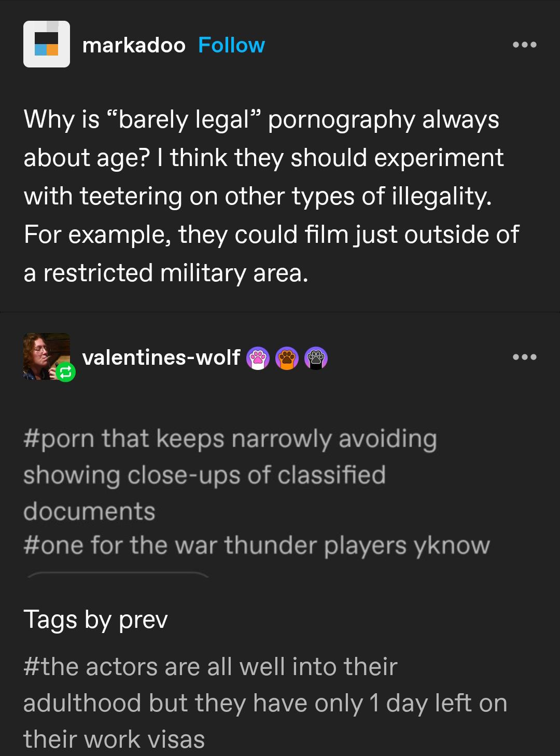560x756 pixels.
Task: Click the green reblog badge icon
Action: point(66,372)
